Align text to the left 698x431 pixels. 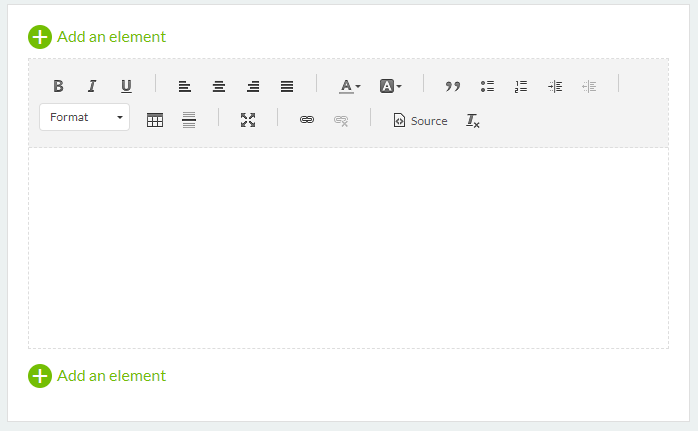pos(185,86)
